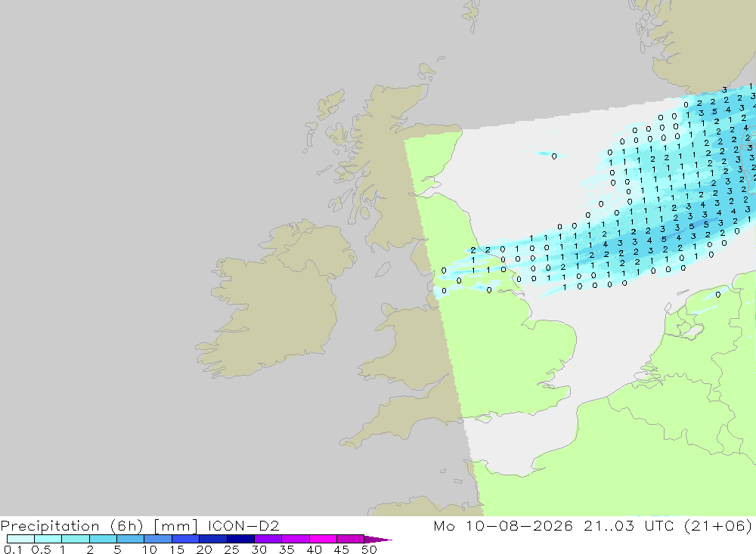Click the '25' legend tick label
Image resolution: width=756 pixels, height=554 pixels.
(x=232, y=549)
